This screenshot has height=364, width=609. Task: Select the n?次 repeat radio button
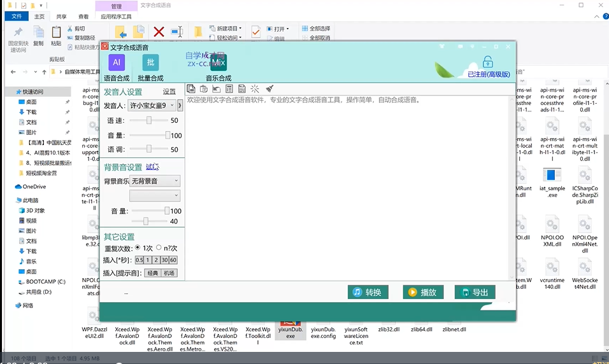tap(159, 248)
